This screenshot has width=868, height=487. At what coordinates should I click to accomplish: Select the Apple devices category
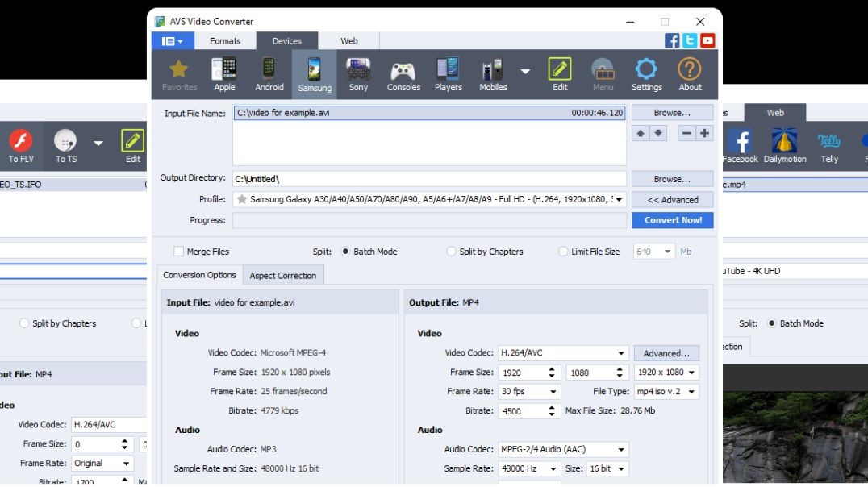coord(224,75)
